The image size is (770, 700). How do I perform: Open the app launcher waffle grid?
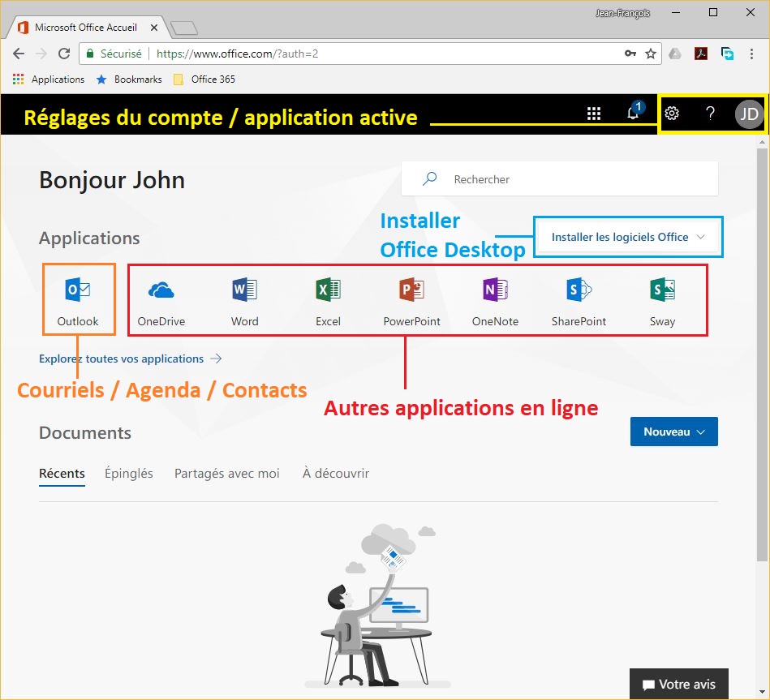point(594,114)
